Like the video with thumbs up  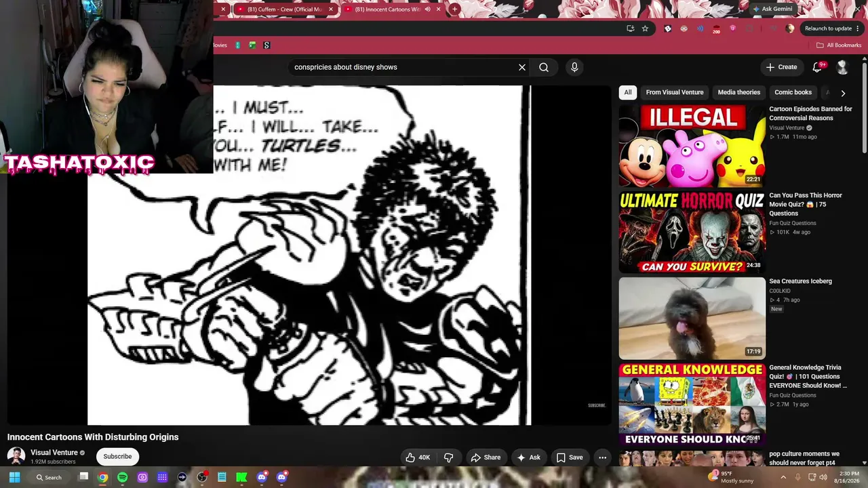418,457
